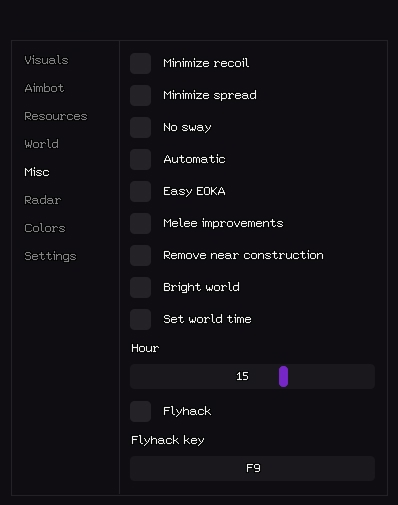The width and height of the screenshot is (398, 505).
Task: Toggle the Set world time checkbox
Action: (x=140, y=319)
